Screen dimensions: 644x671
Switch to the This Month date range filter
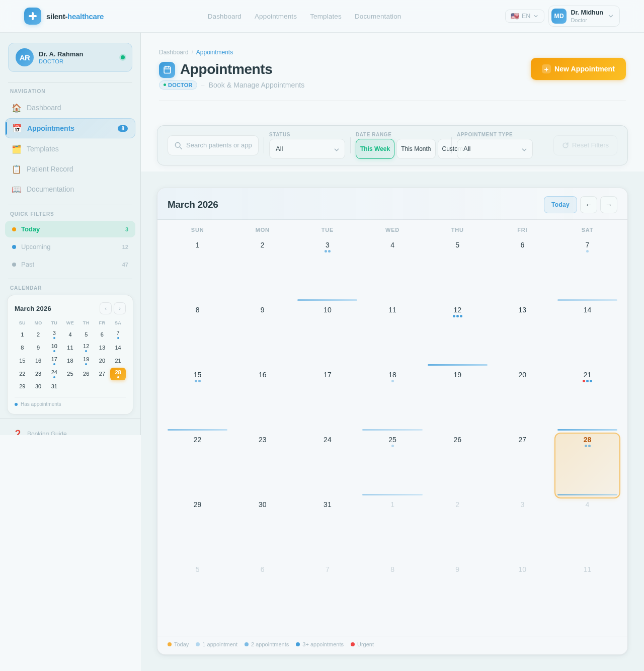pyautogui.click(x=416, y=149)
